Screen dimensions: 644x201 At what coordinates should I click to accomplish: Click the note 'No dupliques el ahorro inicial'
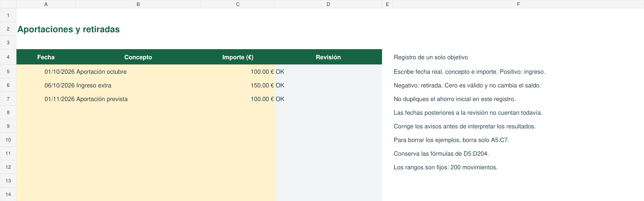coord(454,99)
